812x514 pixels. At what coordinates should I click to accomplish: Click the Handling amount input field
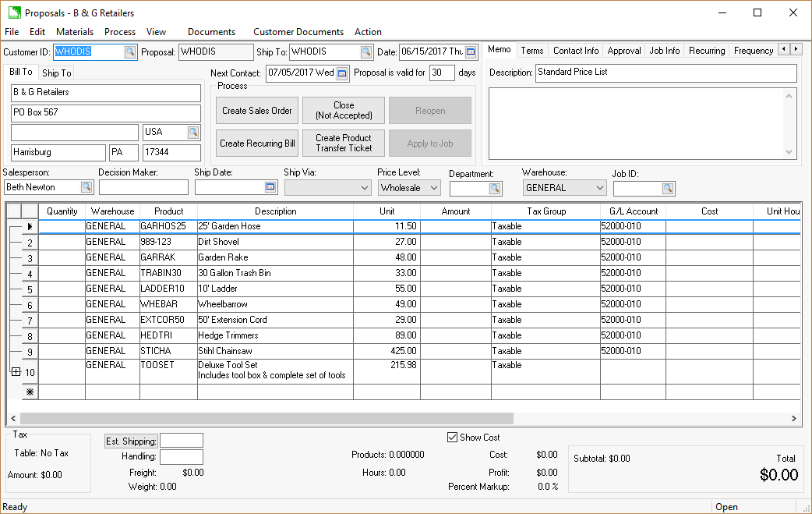[x=182, y=456]
